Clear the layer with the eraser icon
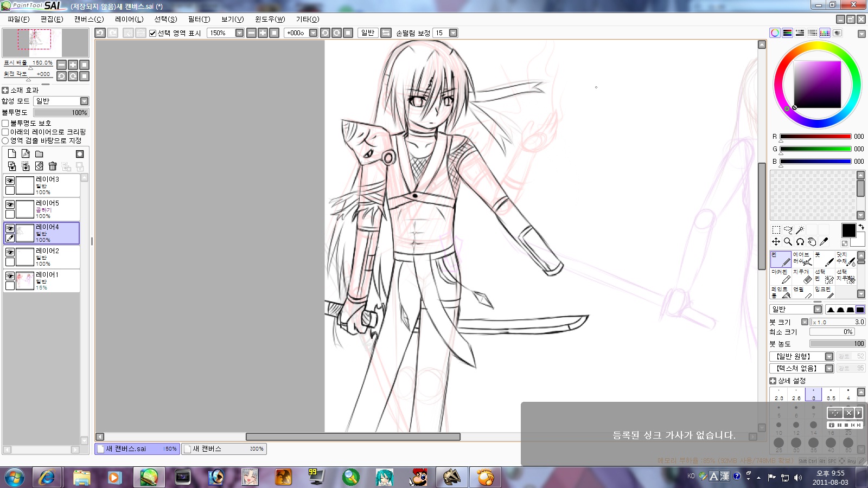Viewport: 868px width, 488px height. (x=39, y=166)
